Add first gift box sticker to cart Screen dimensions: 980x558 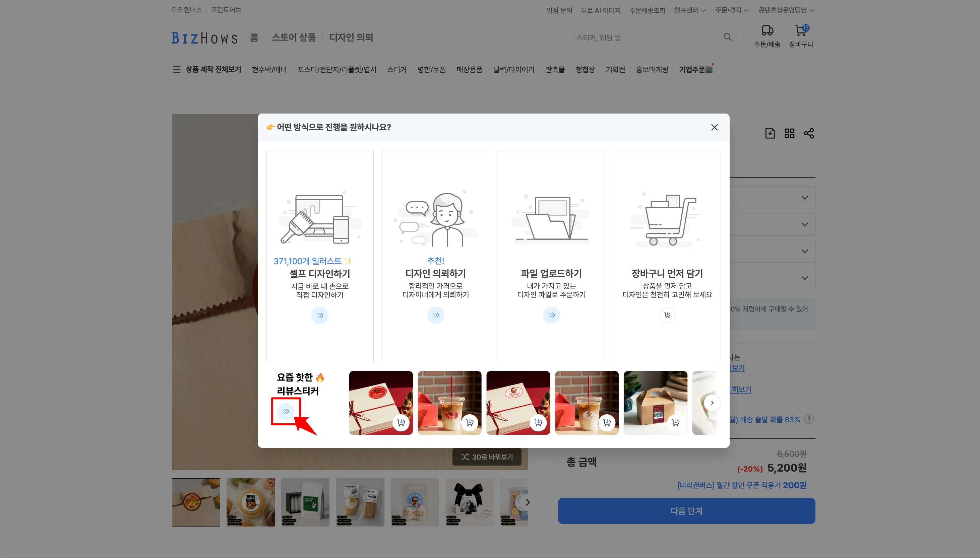click(x=401, y=422)
